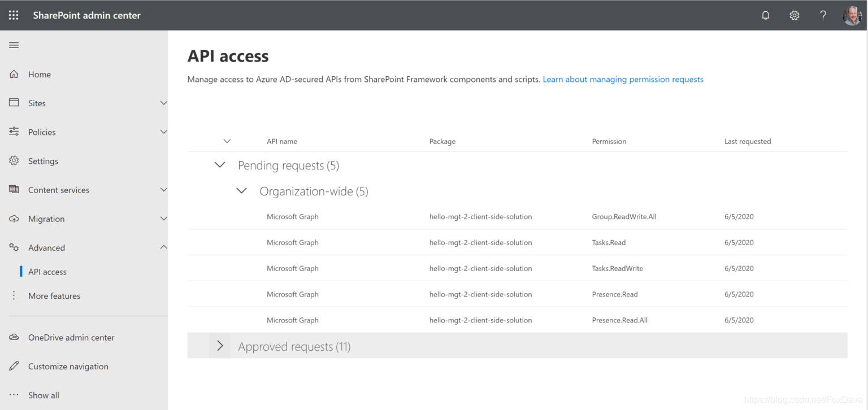Viewport: 868px width, 410px height.
Task: Click the Customize navigation pencil icon
Action: pos(14,366)
